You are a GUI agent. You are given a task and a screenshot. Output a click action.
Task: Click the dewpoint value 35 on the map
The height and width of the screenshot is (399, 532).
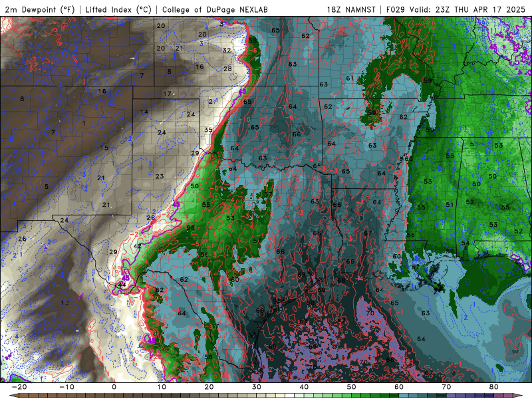pyautogui.click(x=208, y=130)
